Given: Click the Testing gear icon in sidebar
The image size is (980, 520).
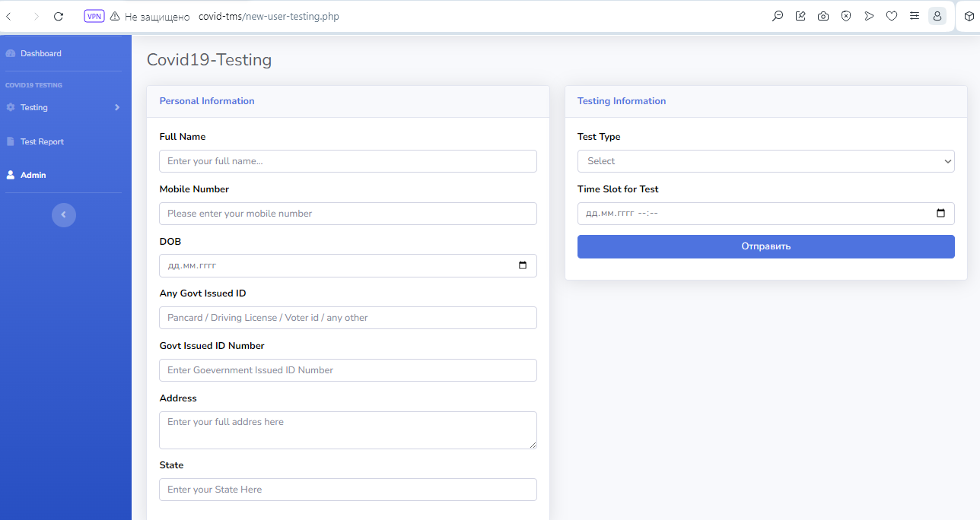Looking at the screenshot, I should tap(11, 108).
